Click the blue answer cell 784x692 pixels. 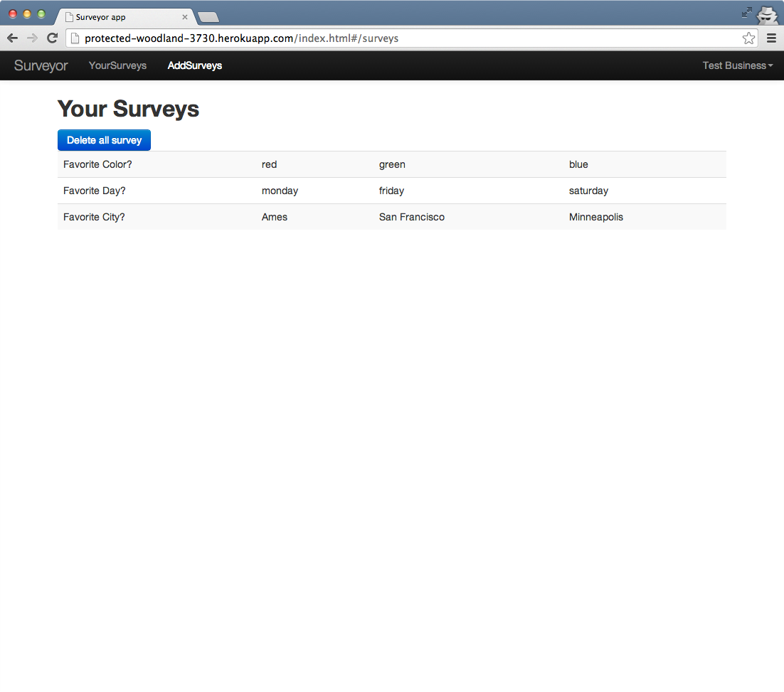[645, 164]
